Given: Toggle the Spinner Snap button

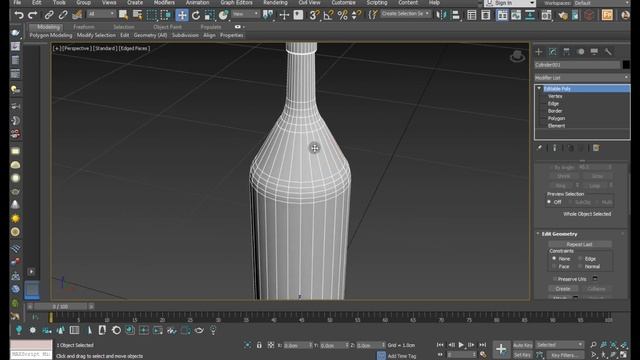Looking at the screenshot, I should (x=356, y=16).
